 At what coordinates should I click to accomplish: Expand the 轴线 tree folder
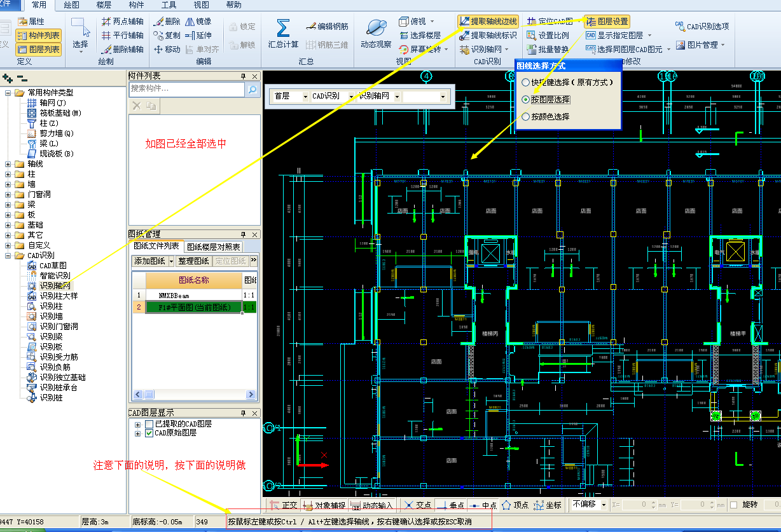(x=8, y=164)
